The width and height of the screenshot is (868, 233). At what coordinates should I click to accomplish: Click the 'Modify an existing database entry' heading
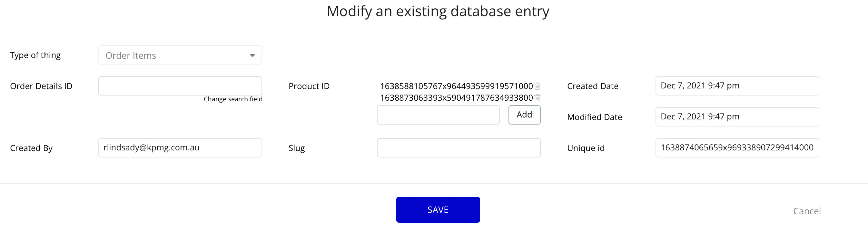[x=438, y=11]
